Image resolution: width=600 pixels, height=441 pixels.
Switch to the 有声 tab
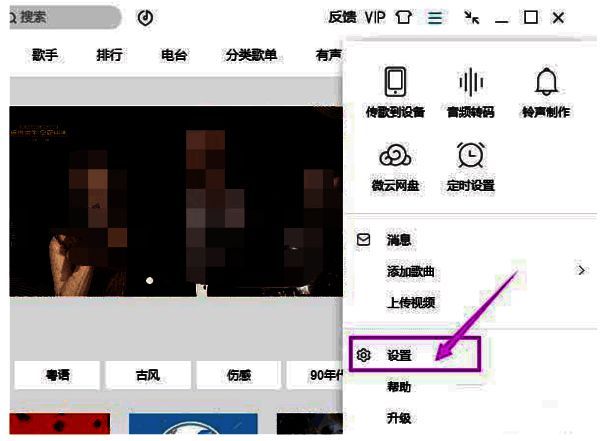point(329,55)
